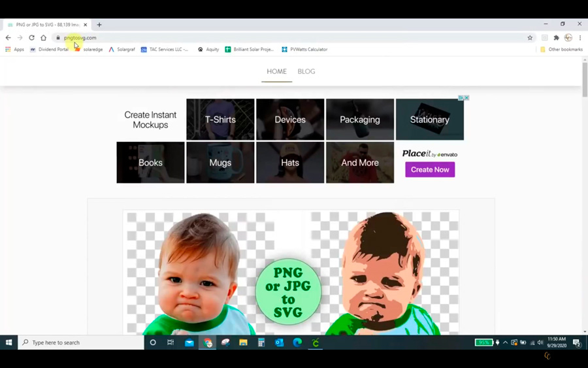This screenshot has width=588, height=368.
Task: Open the Extensions puzzle icon
Action: pyautogui.click(x=557, y=37)
